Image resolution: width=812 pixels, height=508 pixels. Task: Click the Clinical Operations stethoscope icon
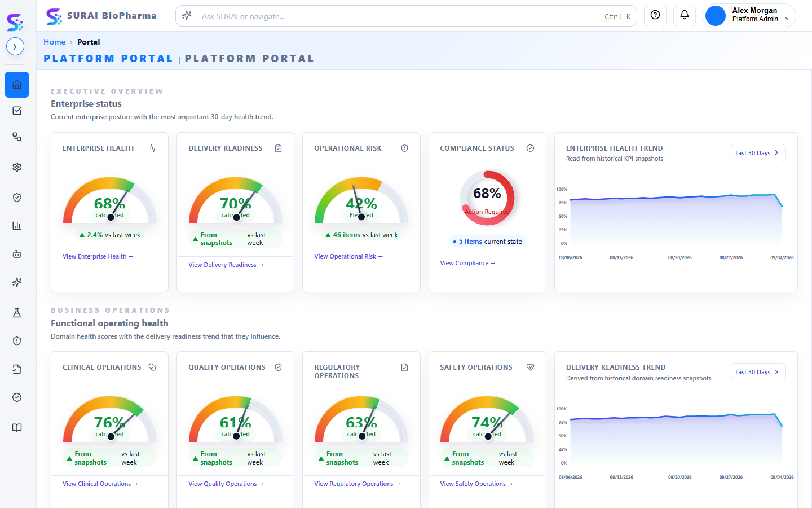pos(153,367)
